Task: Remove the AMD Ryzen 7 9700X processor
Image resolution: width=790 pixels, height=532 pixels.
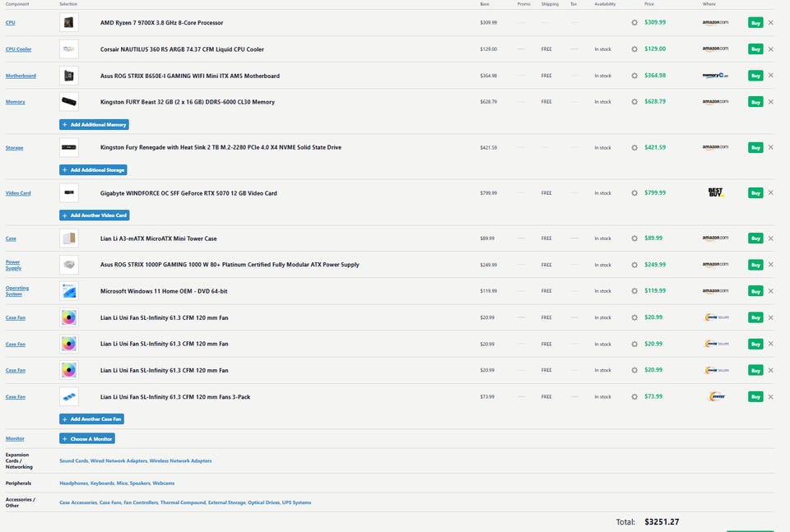Action: click(x=771, y=23)
